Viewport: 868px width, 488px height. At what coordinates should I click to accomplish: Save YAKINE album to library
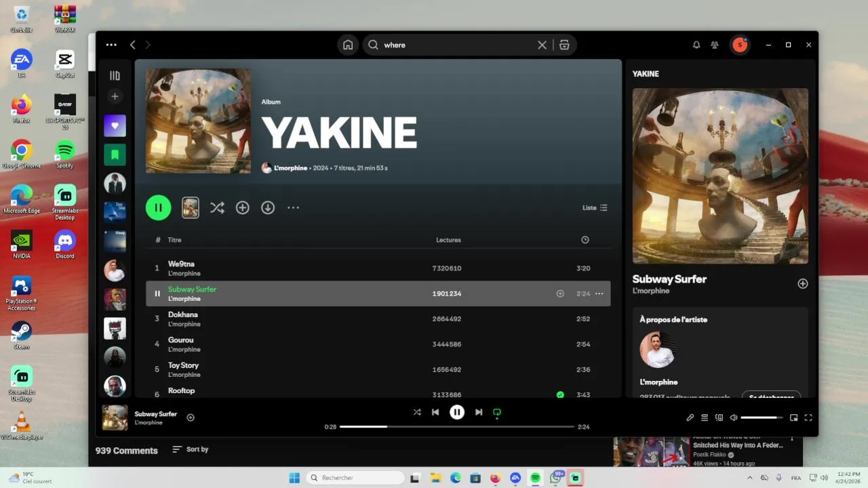(243, 207)
